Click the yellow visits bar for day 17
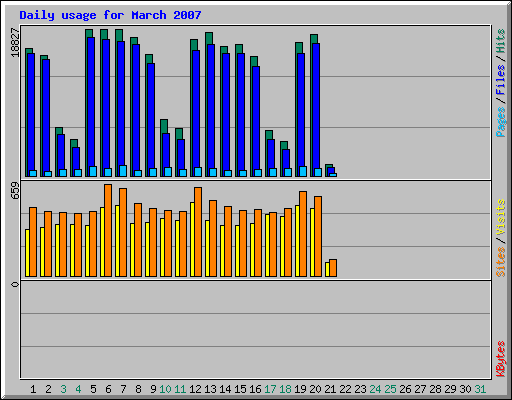The height and width of the screenshot is (400, 512). click(267, 245)
